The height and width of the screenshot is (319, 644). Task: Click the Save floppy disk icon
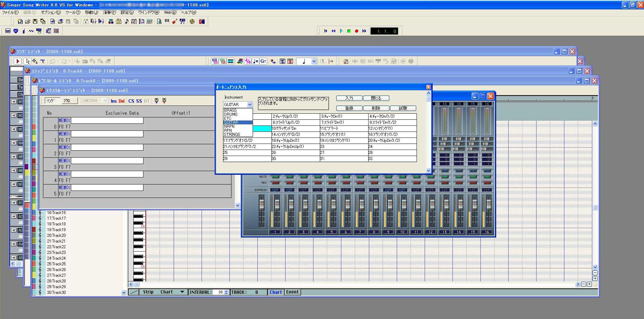(x=35, y=21)
